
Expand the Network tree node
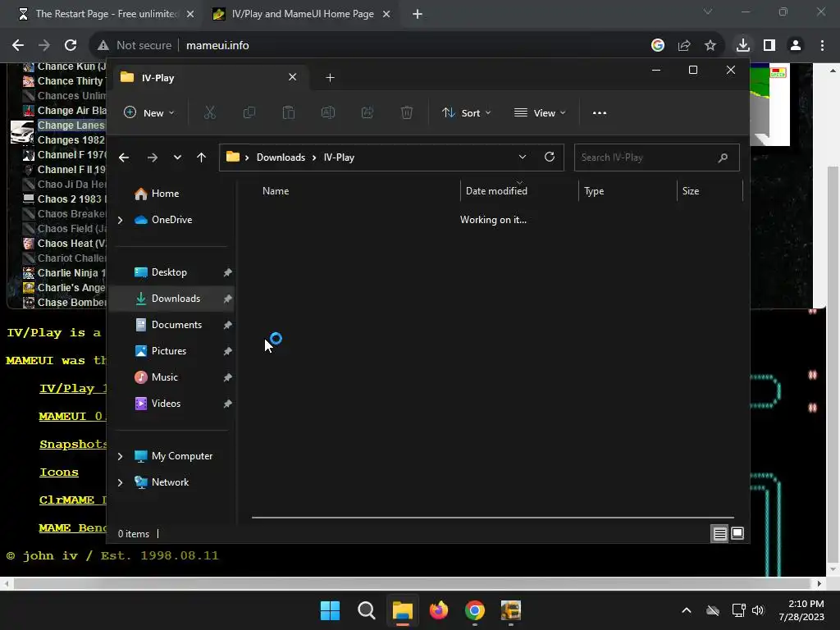[x=120, y=482]
